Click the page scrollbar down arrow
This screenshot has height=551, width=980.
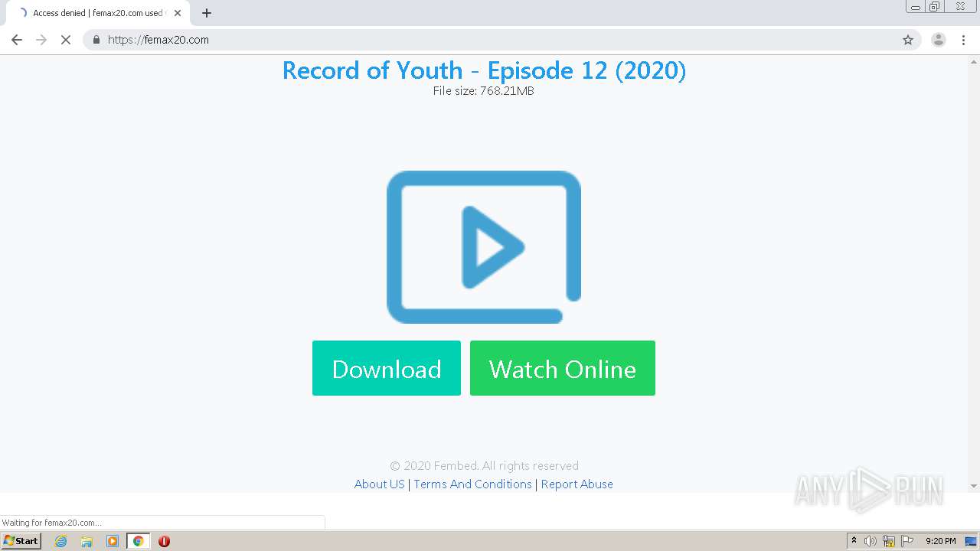click(x=974, y=486)
